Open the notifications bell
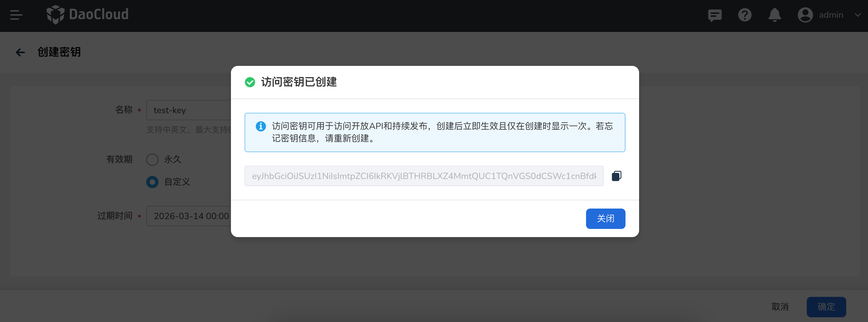This screenshot has width=868, height=322. pos(774,15)
